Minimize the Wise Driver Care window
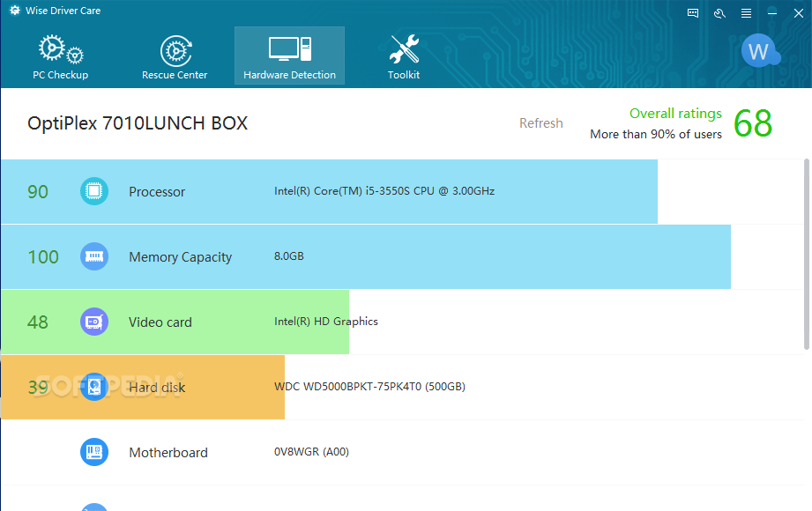 coord(772,13)
